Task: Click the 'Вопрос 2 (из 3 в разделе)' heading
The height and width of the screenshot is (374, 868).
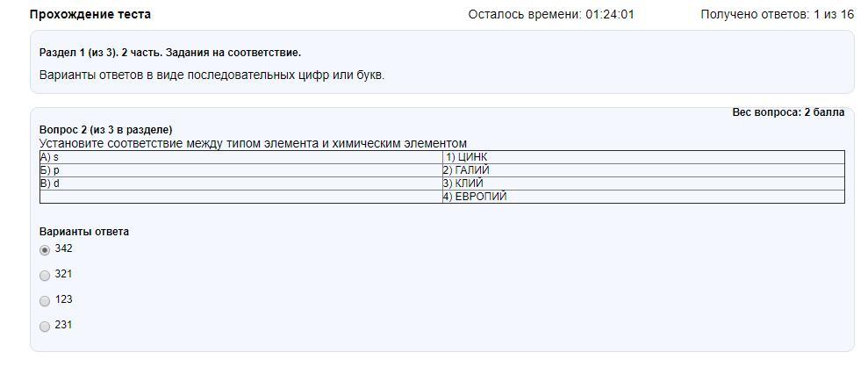Action: (x=105, y=130)
